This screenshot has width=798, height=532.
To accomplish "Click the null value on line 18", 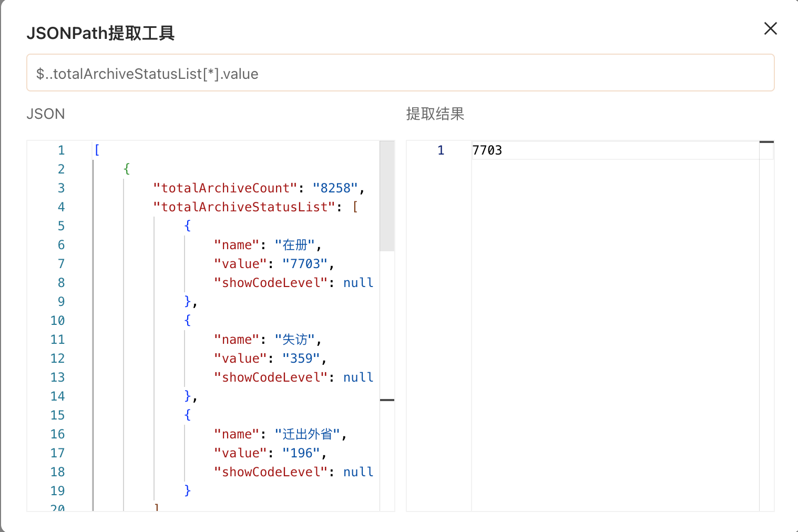I will coord(359,472).
